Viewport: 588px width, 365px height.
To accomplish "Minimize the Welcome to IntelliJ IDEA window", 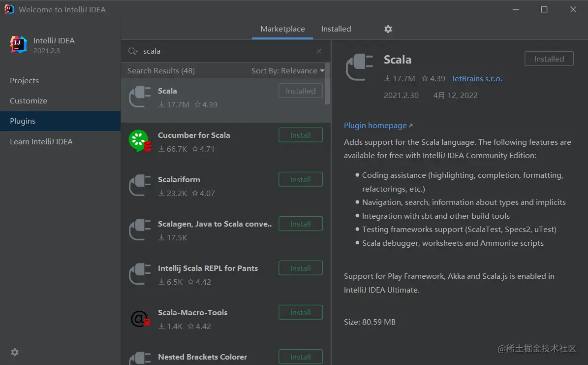I will (516, 9).
